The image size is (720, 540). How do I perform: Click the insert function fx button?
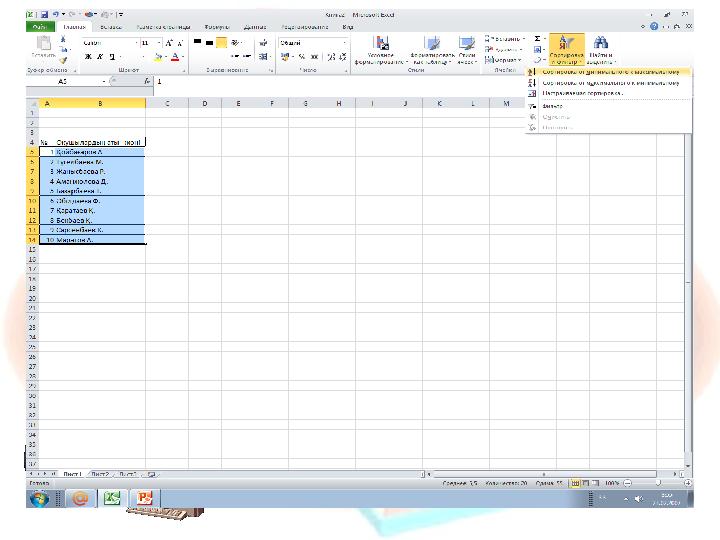(147, 81)
